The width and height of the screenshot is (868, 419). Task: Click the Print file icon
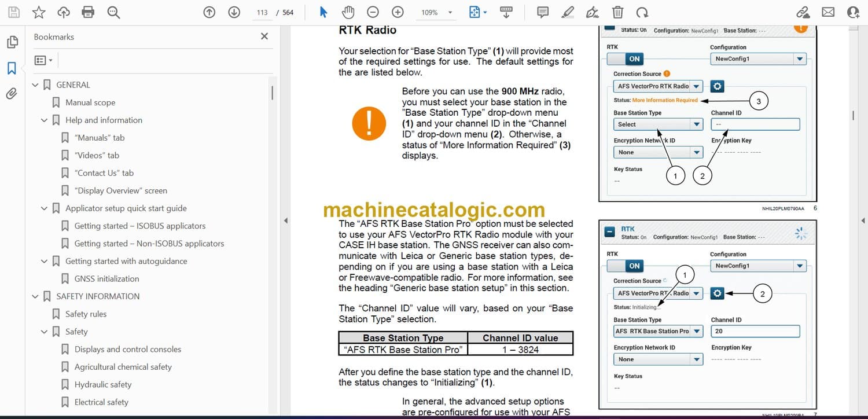88,12
